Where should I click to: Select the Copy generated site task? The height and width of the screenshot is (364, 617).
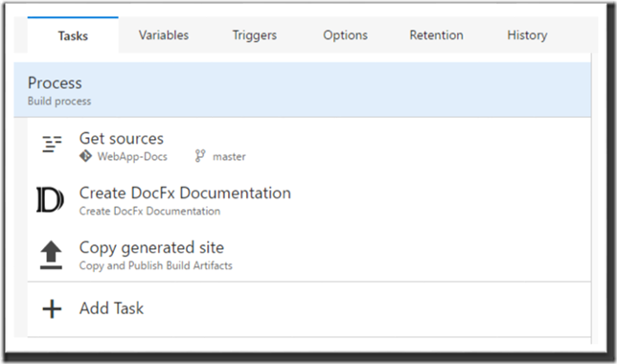coord(151,247)
